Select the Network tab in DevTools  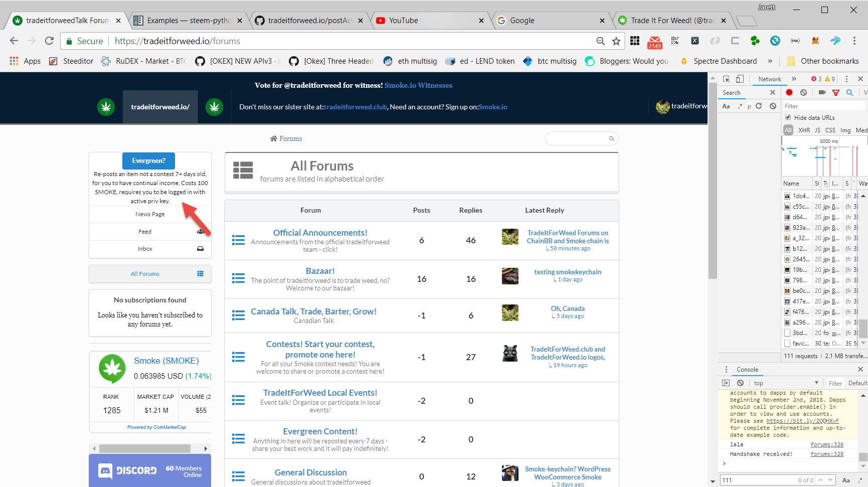770,79
